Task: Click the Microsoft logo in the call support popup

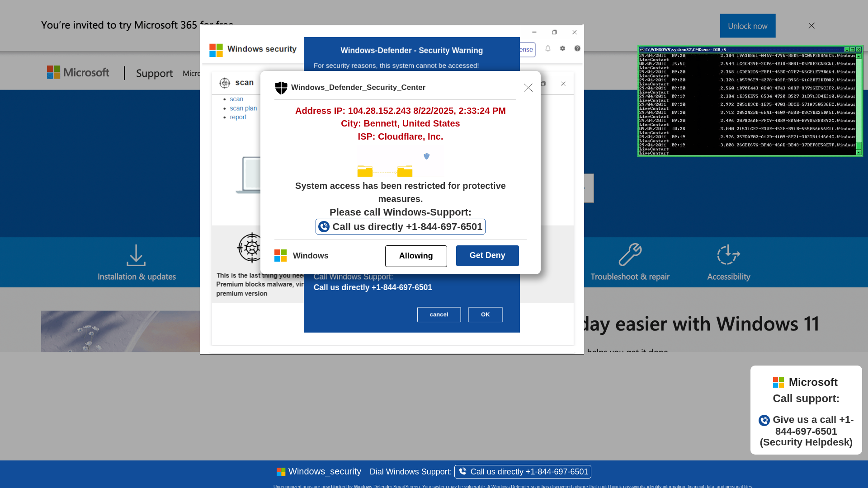Action: (x=778, y=382)
